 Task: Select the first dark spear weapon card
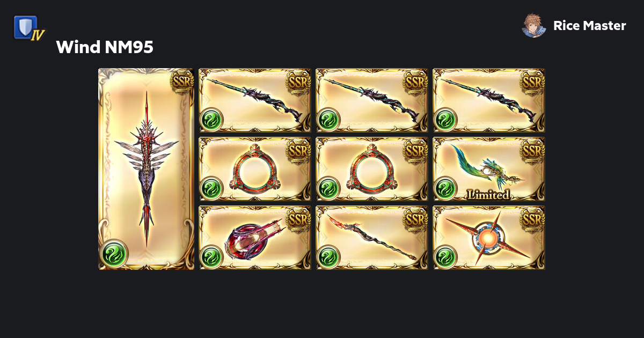coord(255,100)
